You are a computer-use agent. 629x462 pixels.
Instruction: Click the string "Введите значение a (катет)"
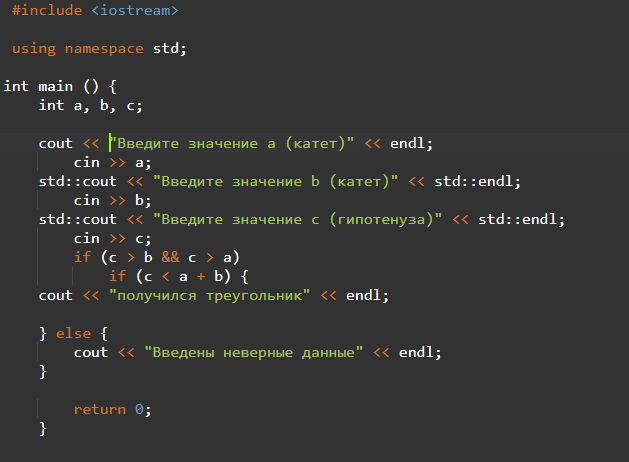232,144
